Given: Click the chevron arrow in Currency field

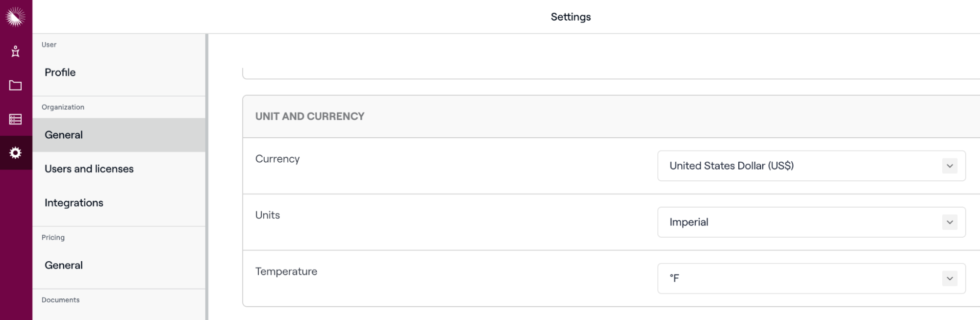Looking at the screenshot, I should [949, 166].
